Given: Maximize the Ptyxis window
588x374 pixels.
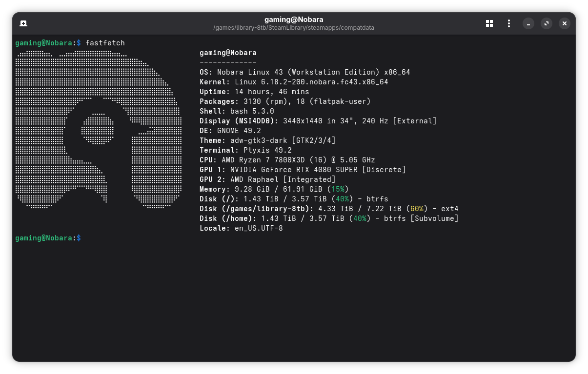Looking at the screenshot, I should 547,23.
